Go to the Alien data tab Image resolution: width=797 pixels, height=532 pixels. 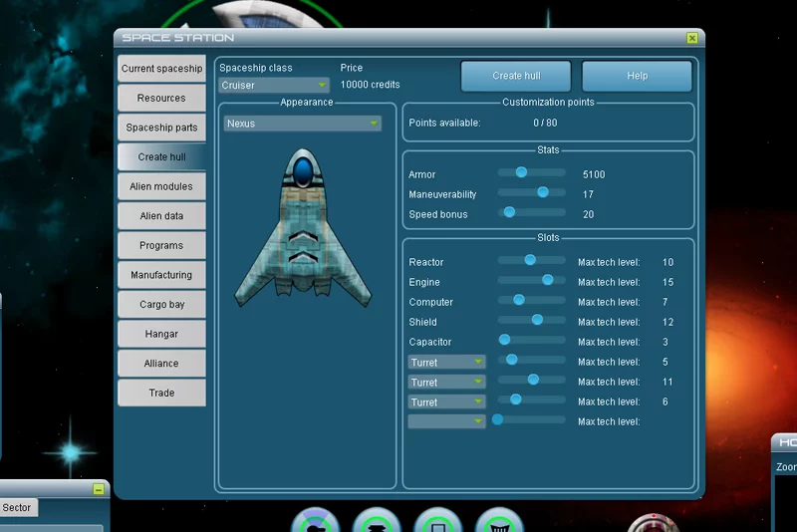[161, 215]
